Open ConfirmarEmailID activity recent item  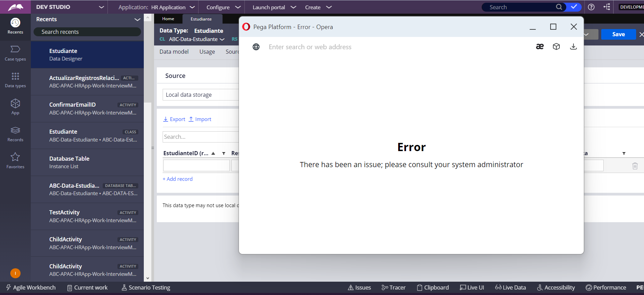click(x=87, y=109)
